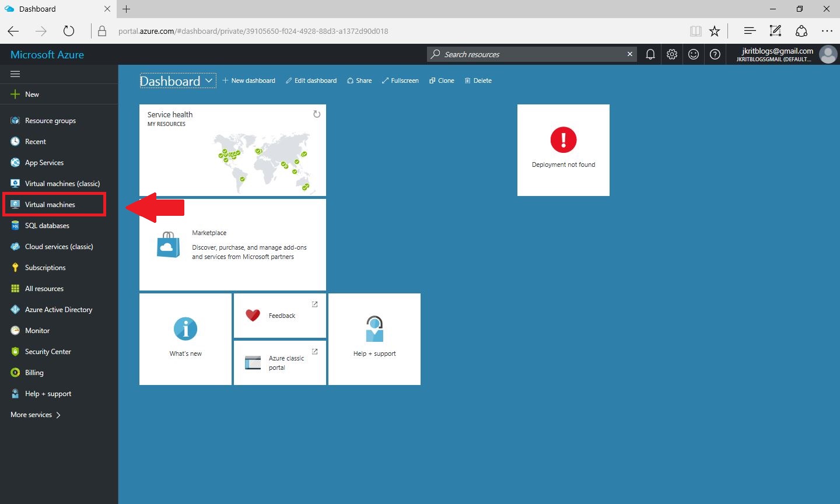Open the notifications bell
The image size is (840, 504).
650,54
